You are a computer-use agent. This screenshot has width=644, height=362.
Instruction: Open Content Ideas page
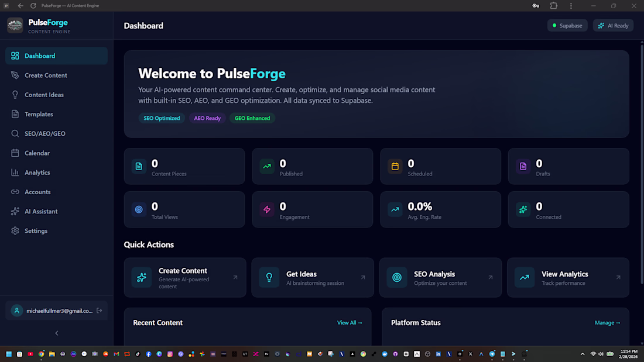[56, 95]
